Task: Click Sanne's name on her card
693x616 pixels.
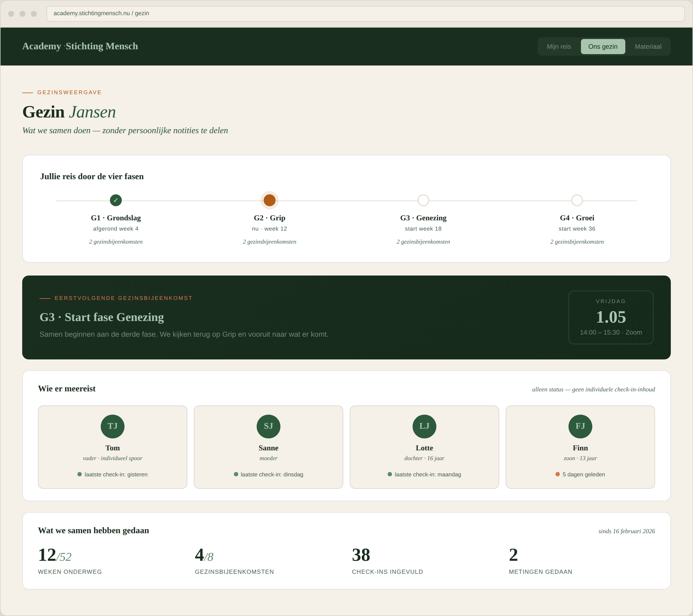Action: pos(268,448)
